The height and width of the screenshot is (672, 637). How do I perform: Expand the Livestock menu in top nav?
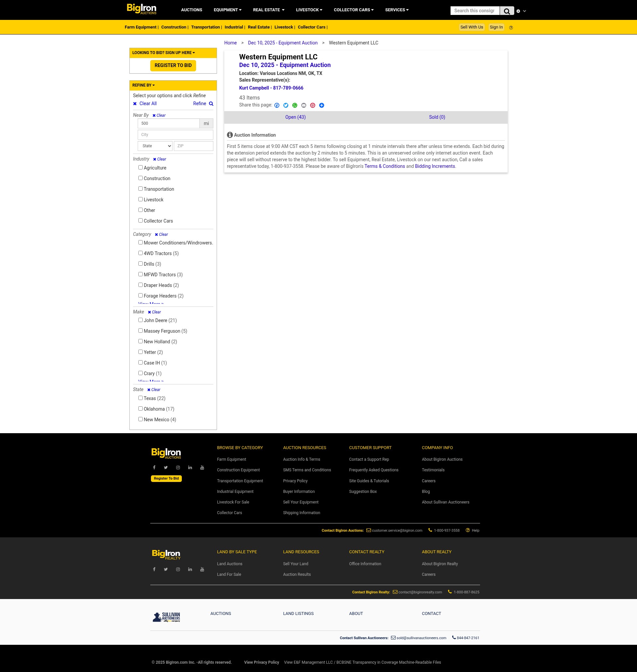[x=309, y=10]
